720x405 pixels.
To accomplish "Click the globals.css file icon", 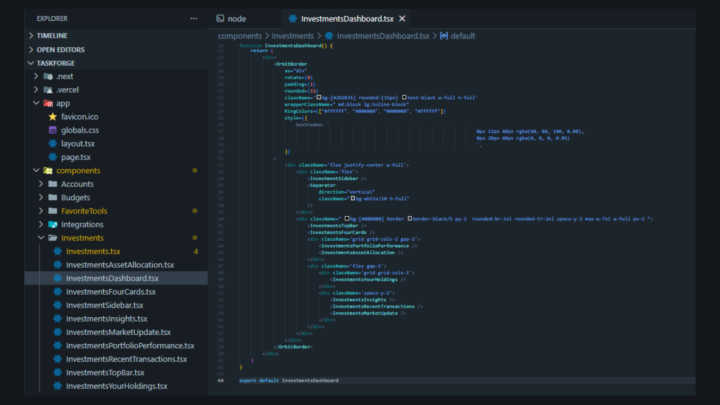I will (53, 130).
